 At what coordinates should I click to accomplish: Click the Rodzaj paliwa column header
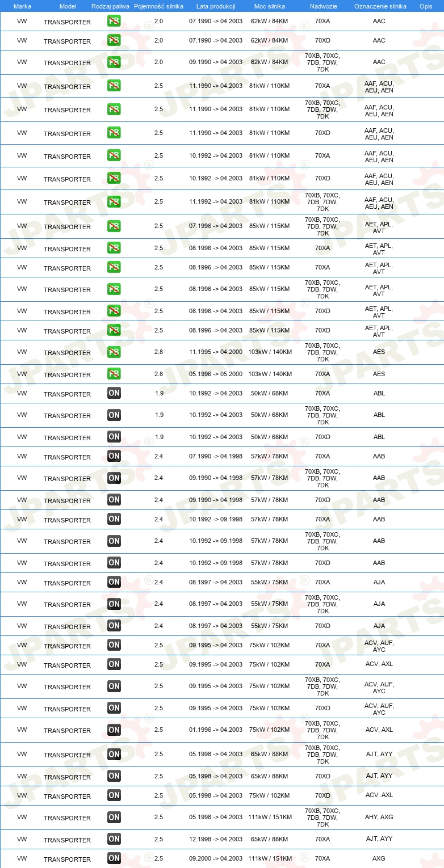pos(110,6)
